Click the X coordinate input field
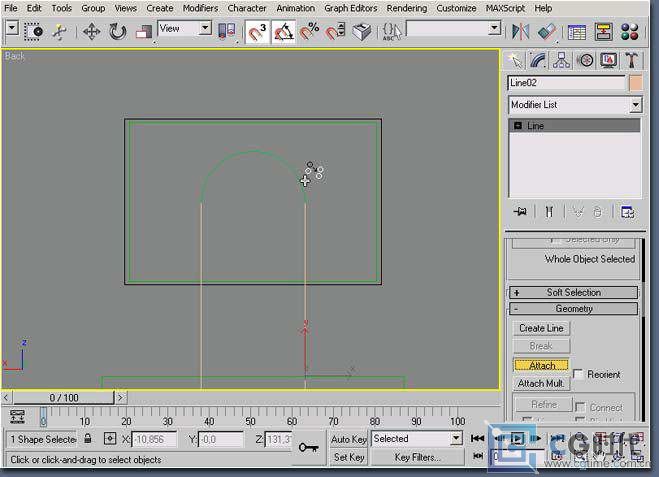Screen dimensions: 659x477 click(154, 440)
